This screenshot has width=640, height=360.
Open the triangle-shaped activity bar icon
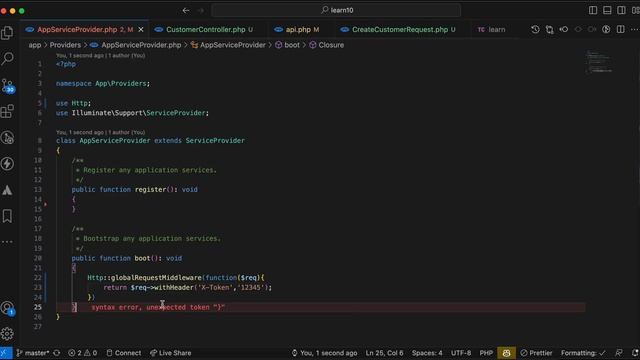coord(7,190)
